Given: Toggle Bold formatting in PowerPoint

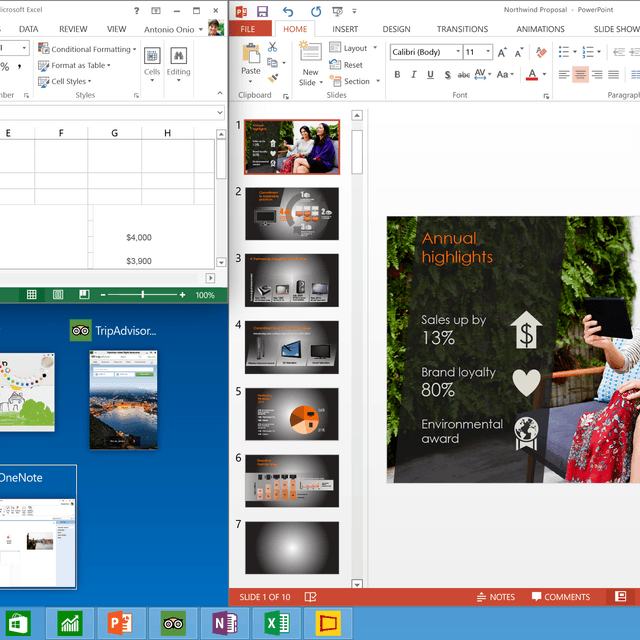Looking at the screenshot, I should [x=397, y=75].
